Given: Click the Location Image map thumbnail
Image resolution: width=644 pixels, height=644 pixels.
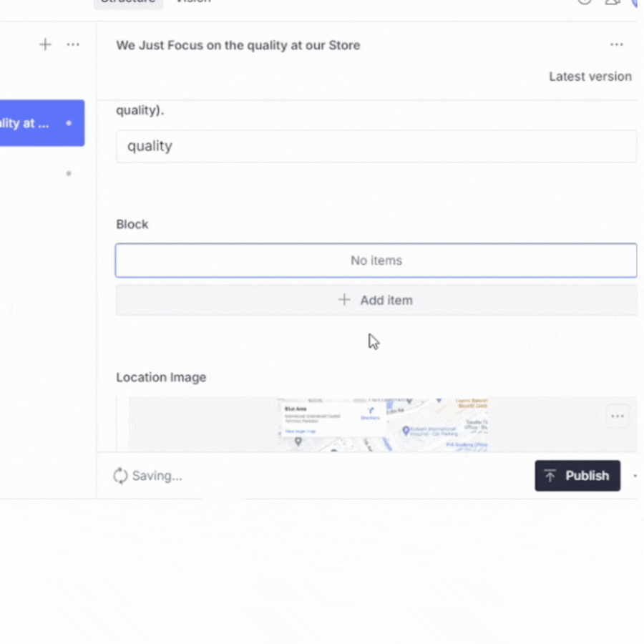Looking at the screenshot, I should 383,424.
